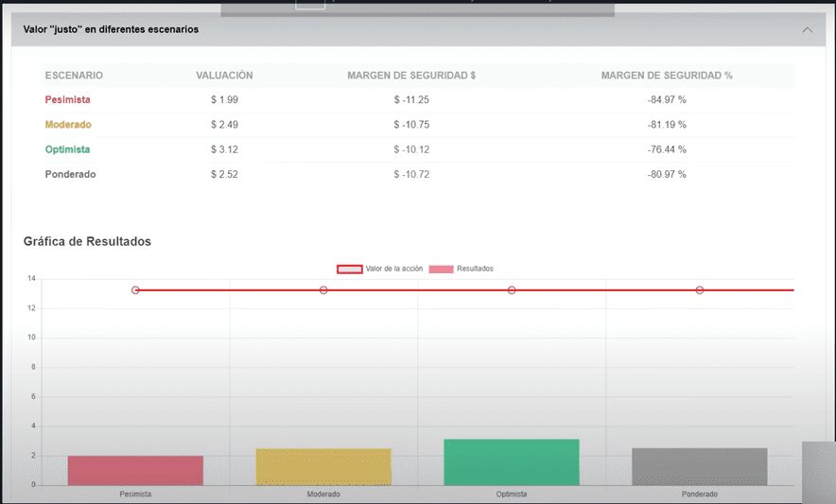Click the red Pesimista label in the table
This screenshot has width=836, height=504.
68,100
